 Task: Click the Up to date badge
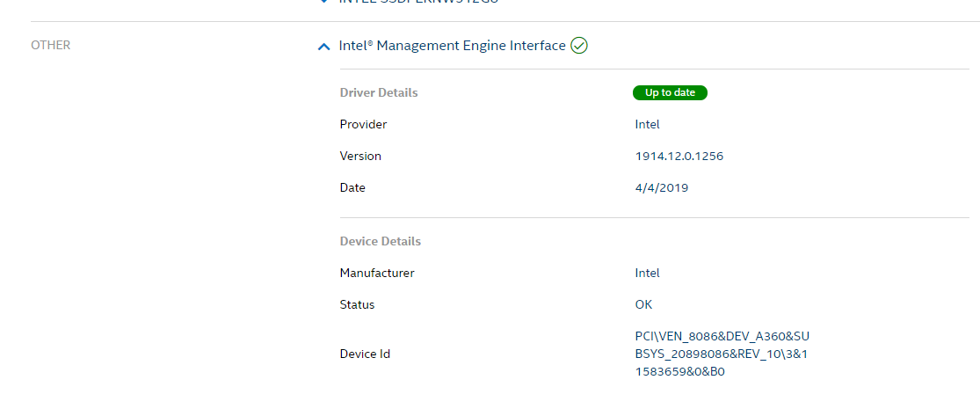pyautogui.click(x=670, y=92)
